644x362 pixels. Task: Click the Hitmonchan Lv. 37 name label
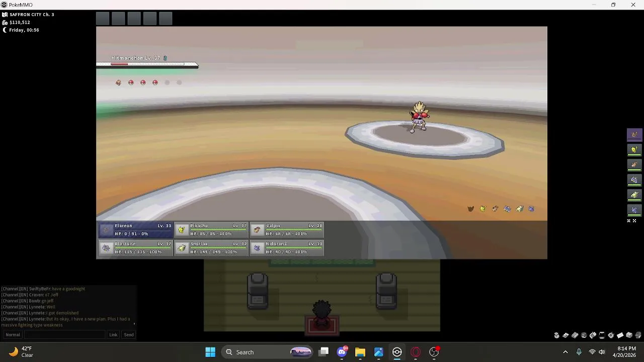click(x=135, y=58)
